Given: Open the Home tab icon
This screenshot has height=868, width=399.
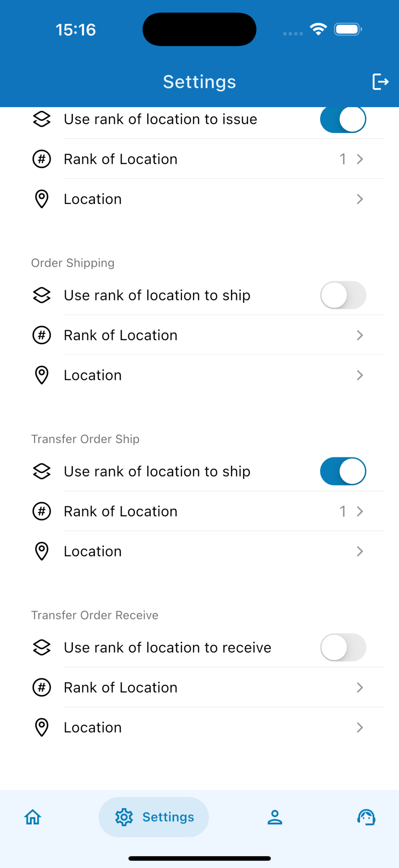Looking at the screenshot, I should coord(33,817).
